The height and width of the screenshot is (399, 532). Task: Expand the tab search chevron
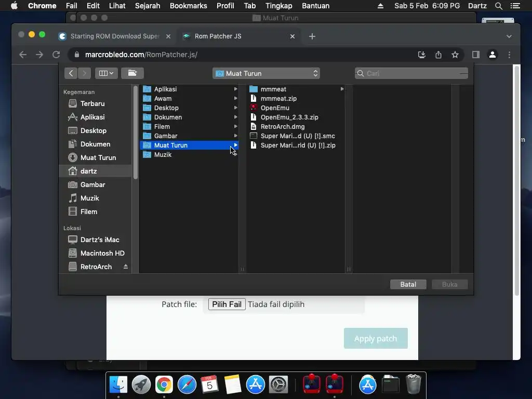point(509,36)
